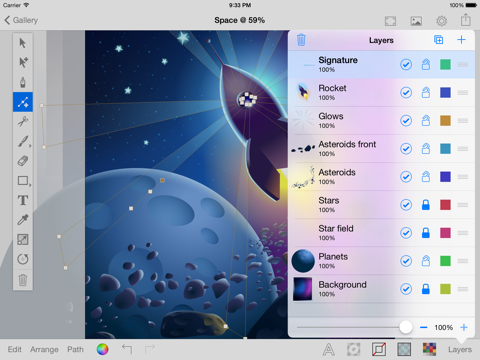480x360 pixels.
Task: Go back to Gallery
Action: pos(21,20)
